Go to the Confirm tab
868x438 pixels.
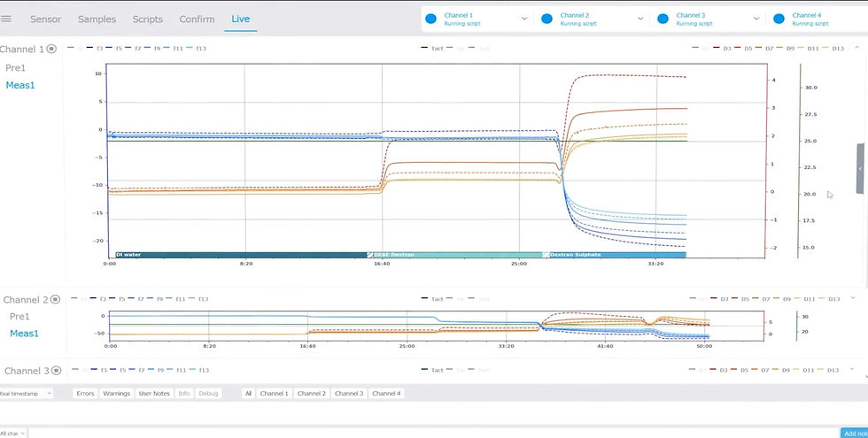point(197,19)
